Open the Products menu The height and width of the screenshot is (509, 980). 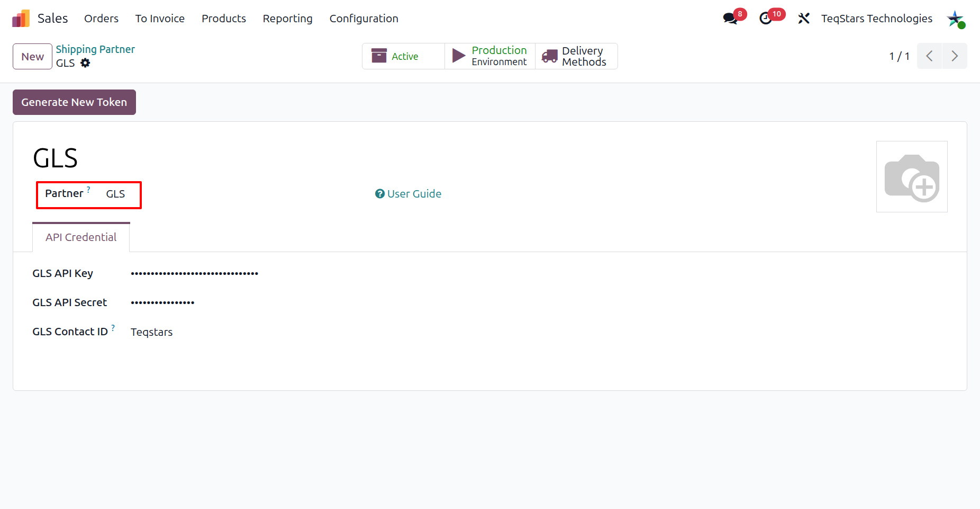coord(224,19)
